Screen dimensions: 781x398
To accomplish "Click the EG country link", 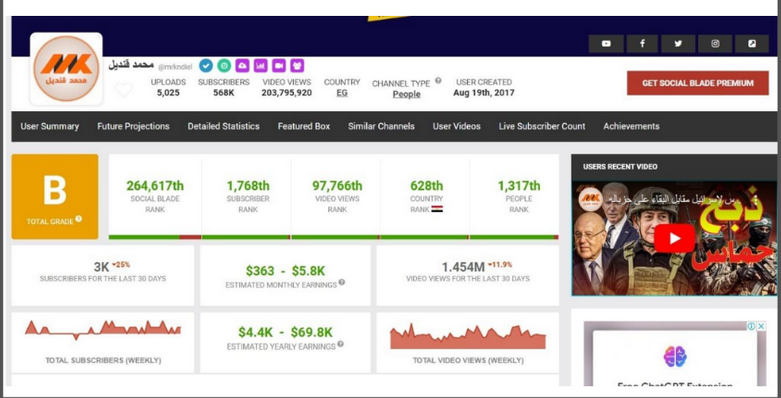I will 342,93.
